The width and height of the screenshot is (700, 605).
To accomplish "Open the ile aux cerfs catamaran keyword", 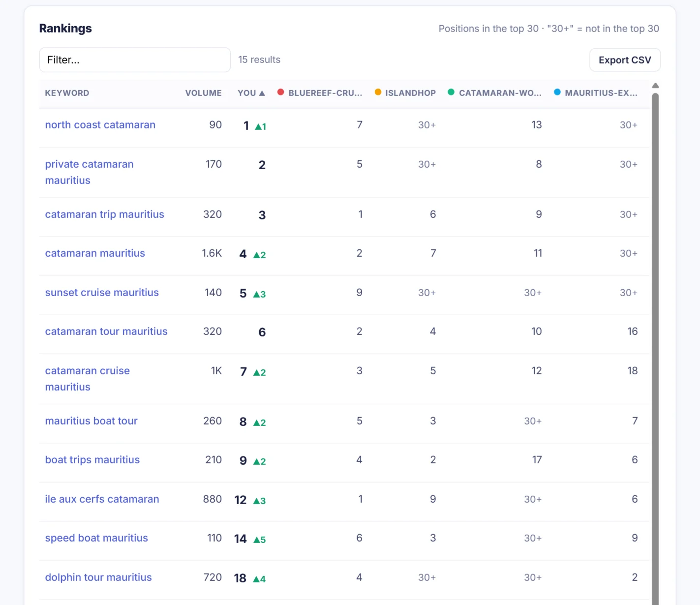I will pyautogui.click(x=102, y=499).
